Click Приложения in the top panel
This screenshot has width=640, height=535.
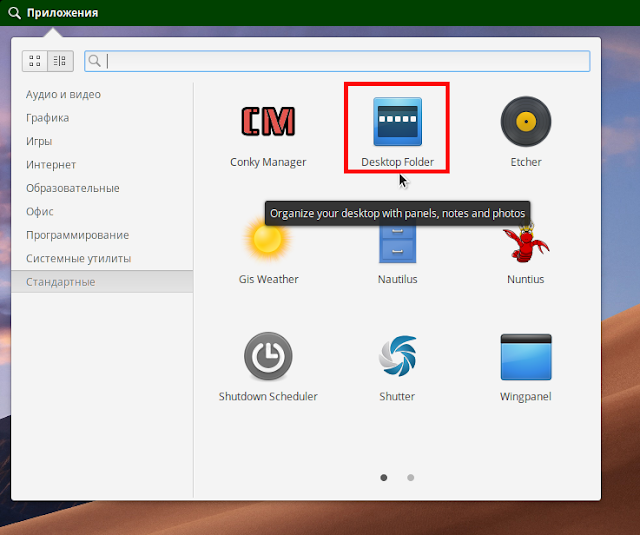pyautogui.click(x=62, y=13)
